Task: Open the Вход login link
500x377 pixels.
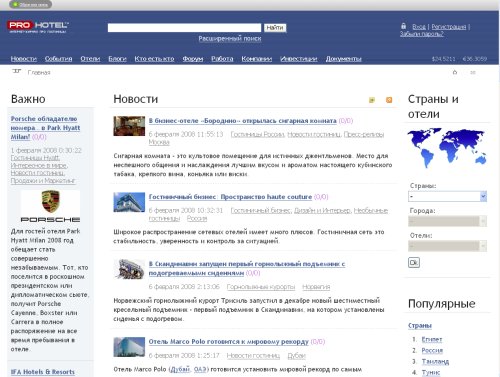Action: pyautogui.click(x=419, y=27)
